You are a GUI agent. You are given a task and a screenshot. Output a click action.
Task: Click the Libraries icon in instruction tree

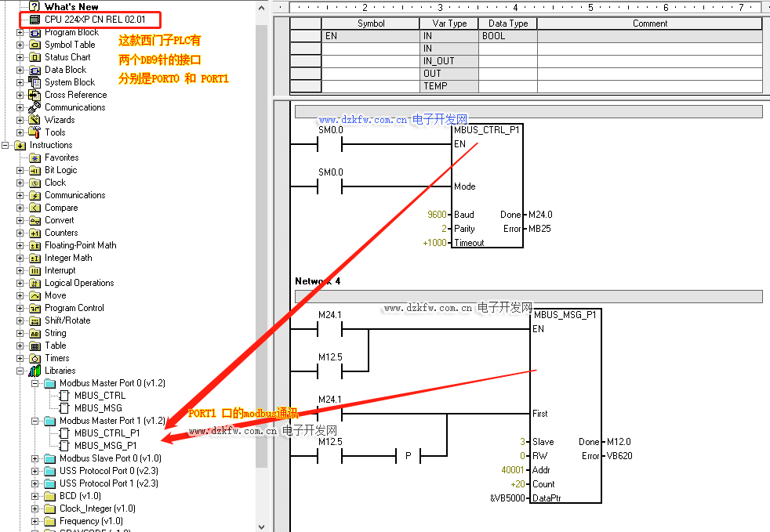35,371
